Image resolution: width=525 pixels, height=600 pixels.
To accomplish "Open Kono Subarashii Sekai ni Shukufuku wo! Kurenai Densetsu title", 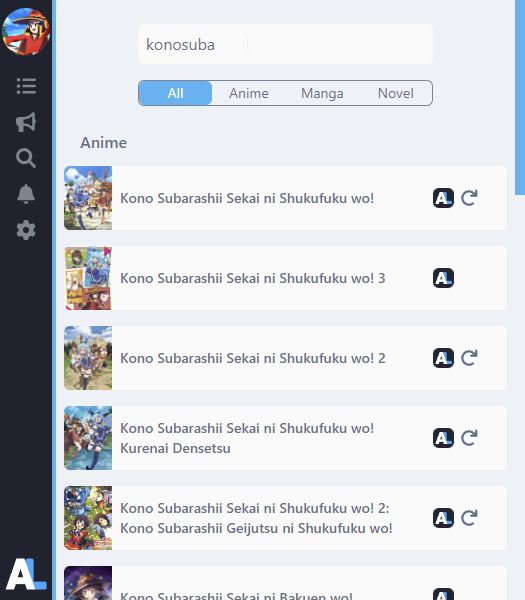I will coord(247,438).
